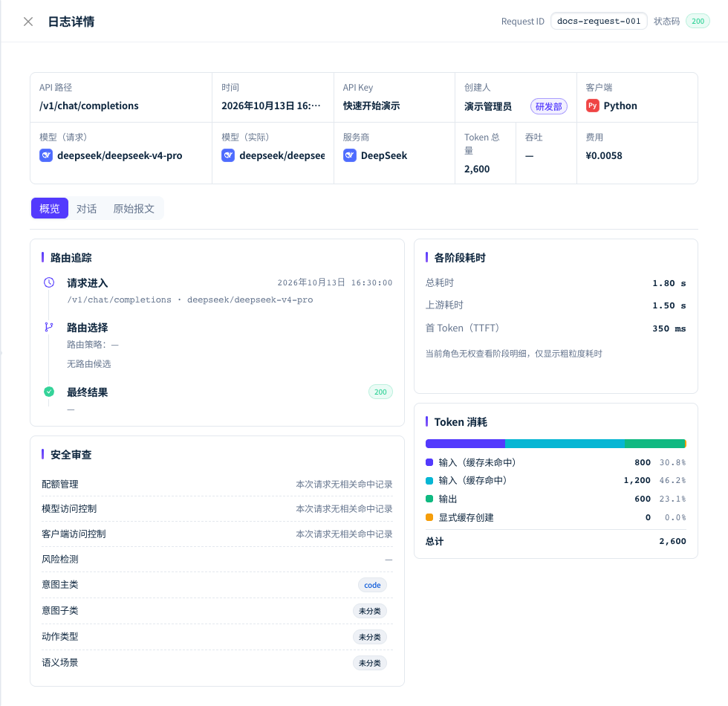Click the branch icon next to 路由选择
Image resolution: width=728 pixels, height=706 pixels.
pos(49,327)
